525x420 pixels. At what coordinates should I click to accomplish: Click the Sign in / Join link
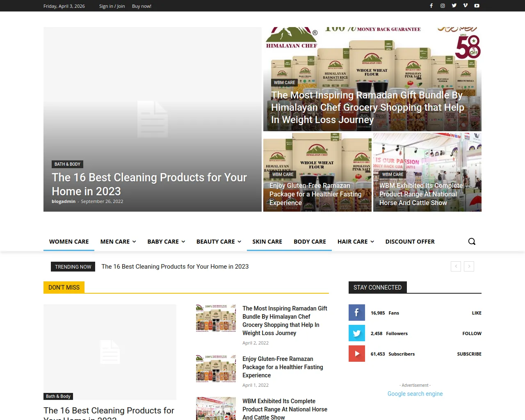(x=112, y=6)
